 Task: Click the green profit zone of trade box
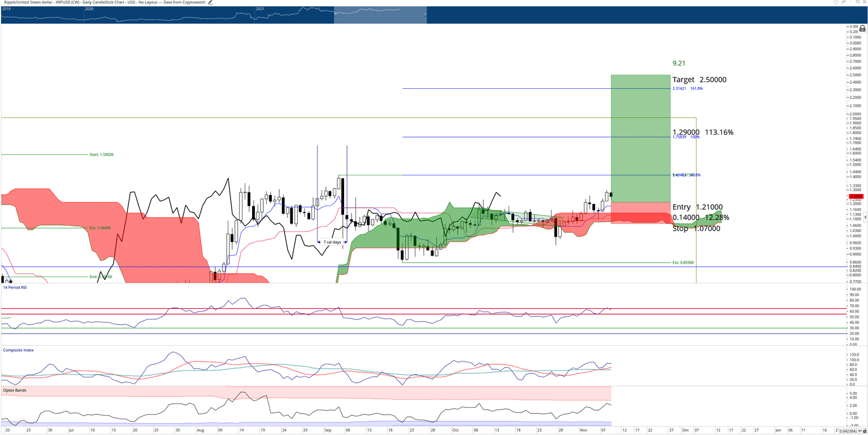(x=641, y=139)
